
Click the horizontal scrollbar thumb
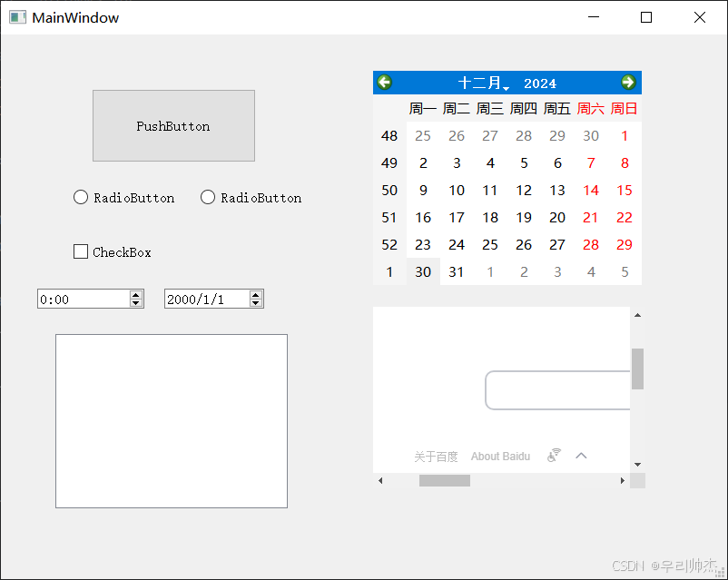tap(444, 480)
